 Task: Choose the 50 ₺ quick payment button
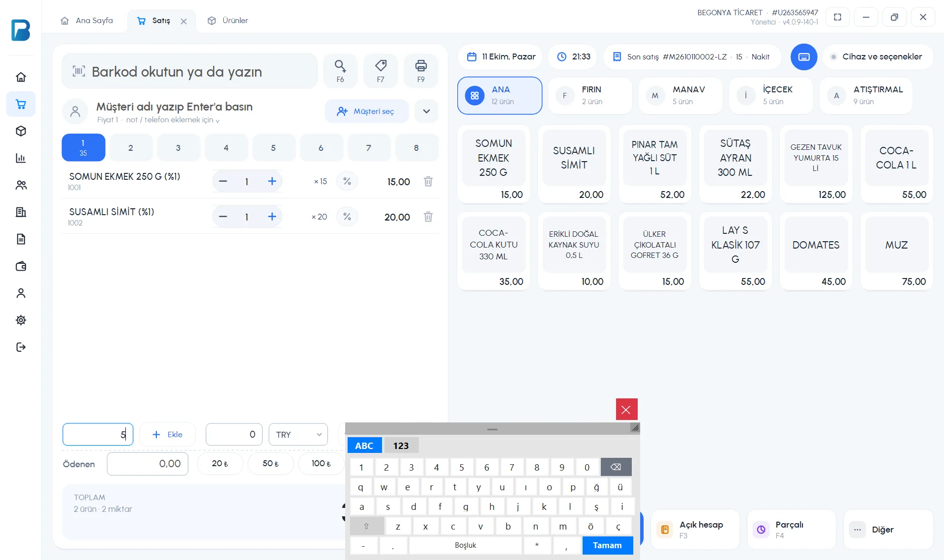point(270,464)
